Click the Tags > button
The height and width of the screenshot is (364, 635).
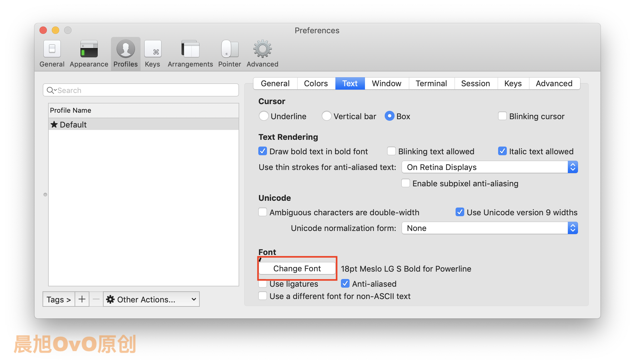click(x=59, y=299)
